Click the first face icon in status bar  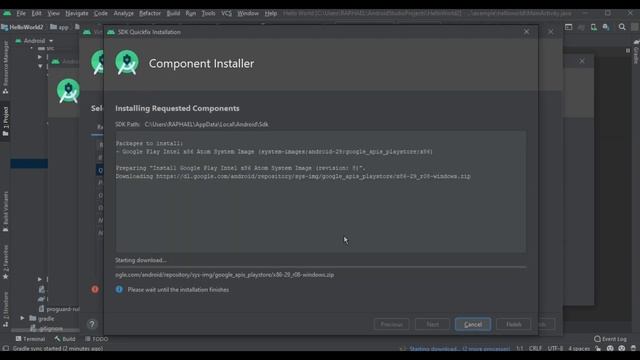tap(610, 349)
